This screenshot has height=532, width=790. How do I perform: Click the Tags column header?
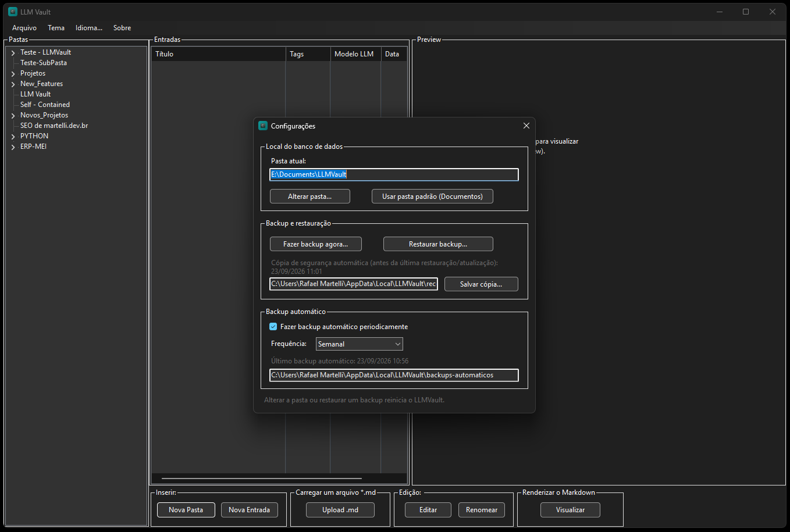[308, 54]
